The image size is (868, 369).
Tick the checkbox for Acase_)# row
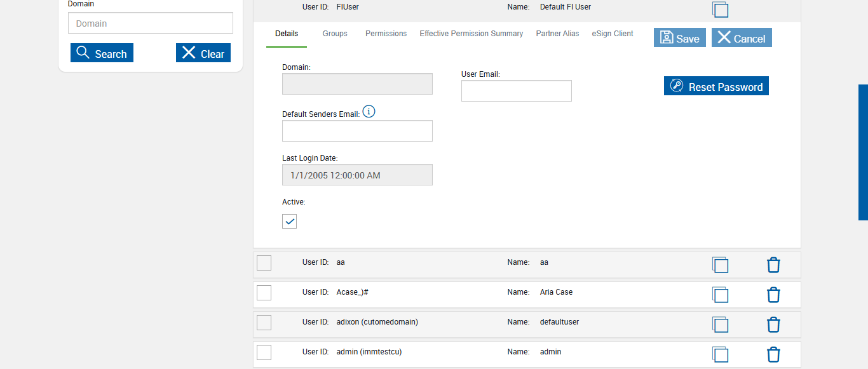pyautogui.click(x=264, y=293)
